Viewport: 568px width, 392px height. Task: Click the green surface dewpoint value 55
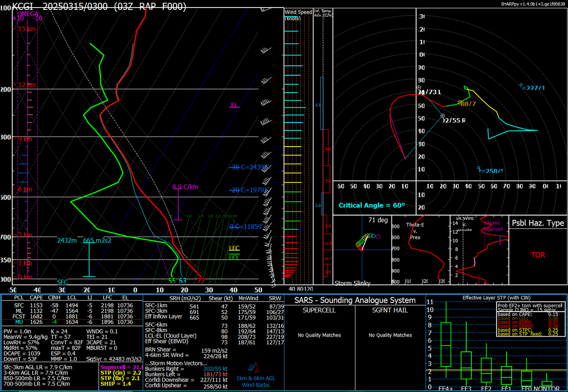(172, 281)
